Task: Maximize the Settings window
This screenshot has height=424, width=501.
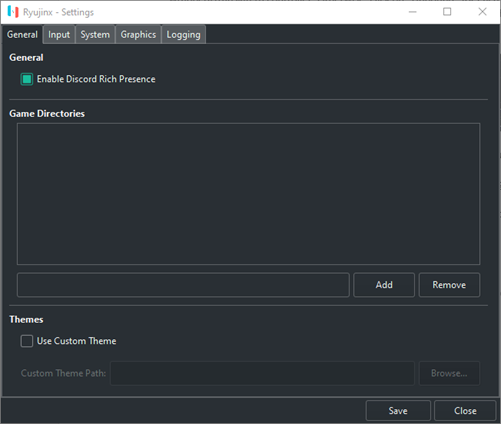Action: [x=447, y=12]
